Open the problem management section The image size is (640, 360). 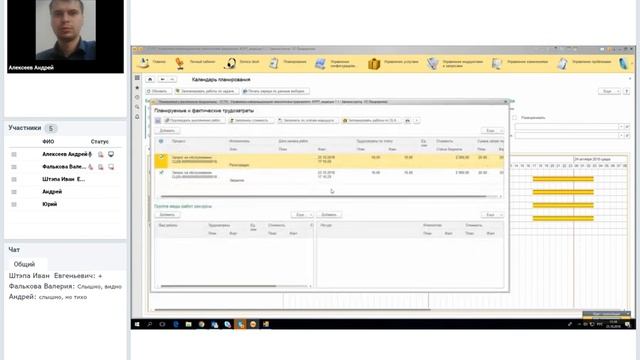562,64
